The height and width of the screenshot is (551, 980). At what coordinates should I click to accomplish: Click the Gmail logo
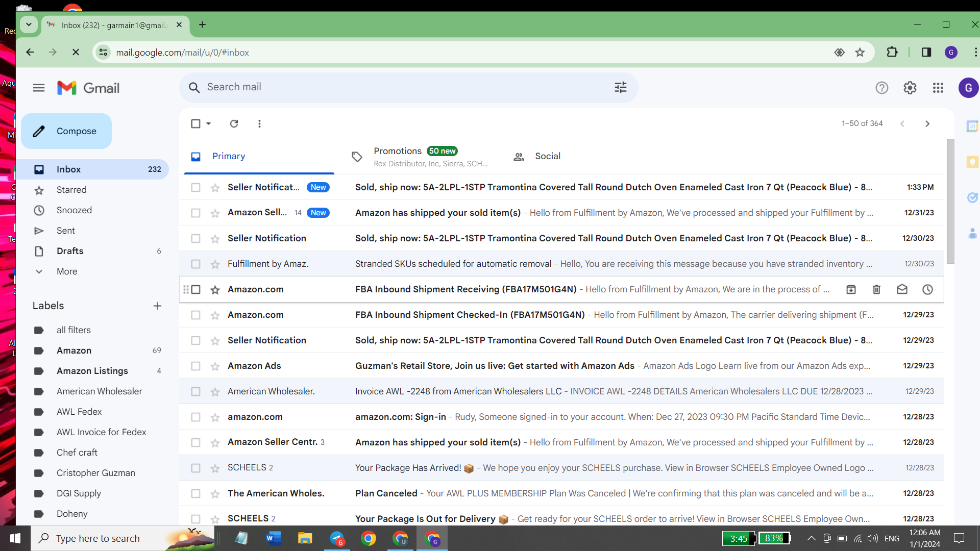coord(88,88)
